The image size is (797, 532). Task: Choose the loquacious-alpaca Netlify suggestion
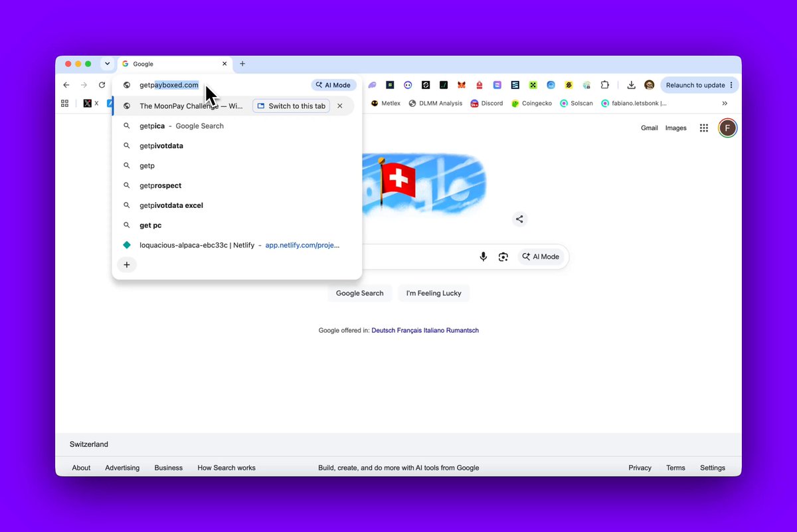[x=237, y=245]
